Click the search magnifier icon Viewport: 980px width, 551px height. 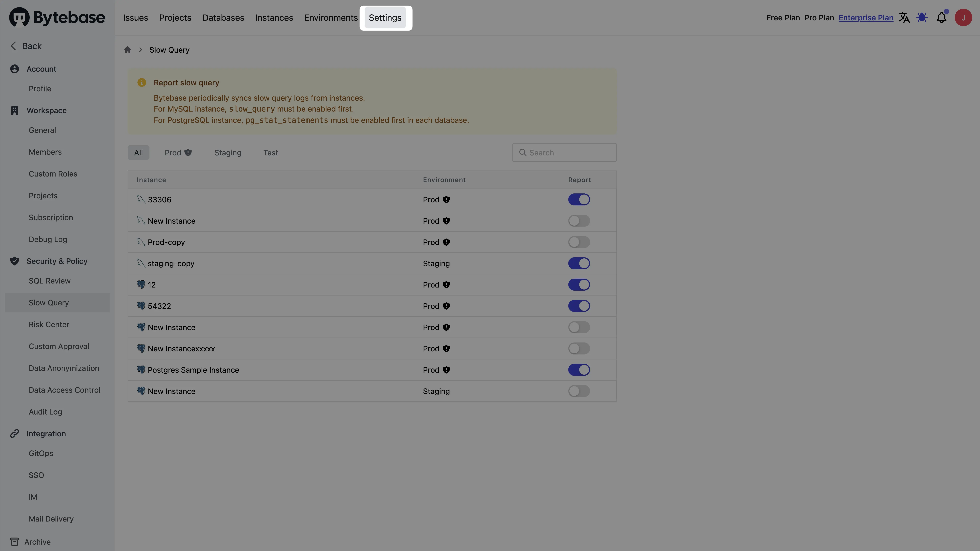(523, 152)
